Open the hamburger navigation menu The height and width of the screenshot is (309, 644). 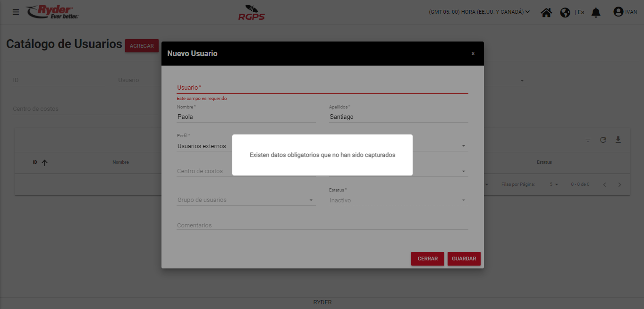[x=16, y=12]
